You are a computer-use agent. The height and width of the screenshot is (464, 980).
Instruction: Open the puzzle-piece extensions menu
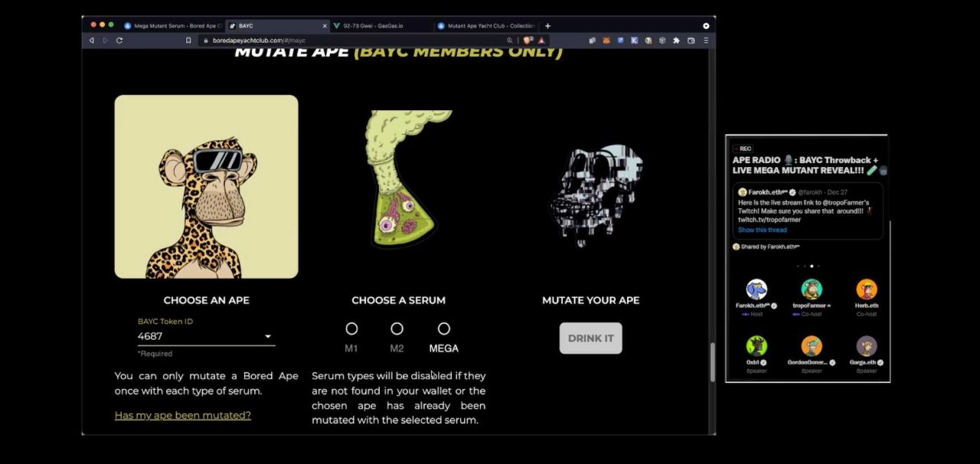pos(676,40)
